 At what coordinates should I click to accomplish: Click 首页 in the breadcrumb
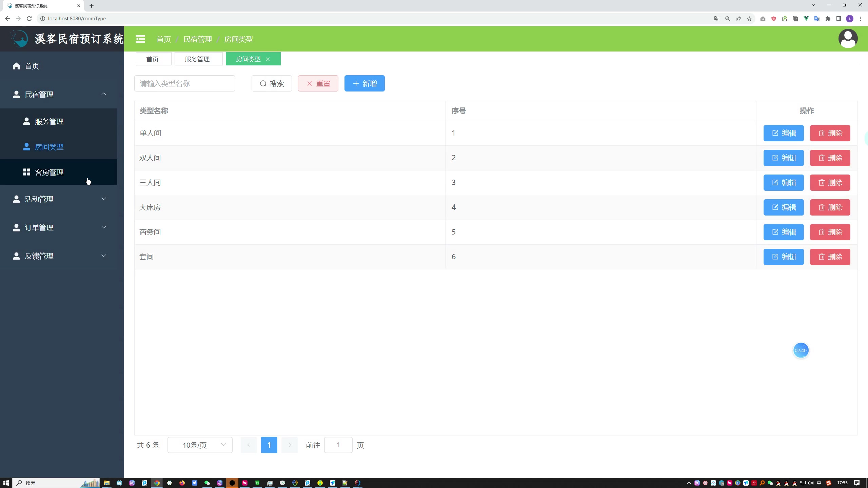point(164,39)
